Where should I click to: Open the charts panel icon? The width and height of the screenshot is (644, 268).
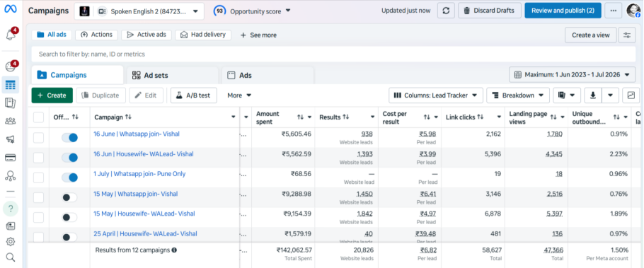coord(631,95)
